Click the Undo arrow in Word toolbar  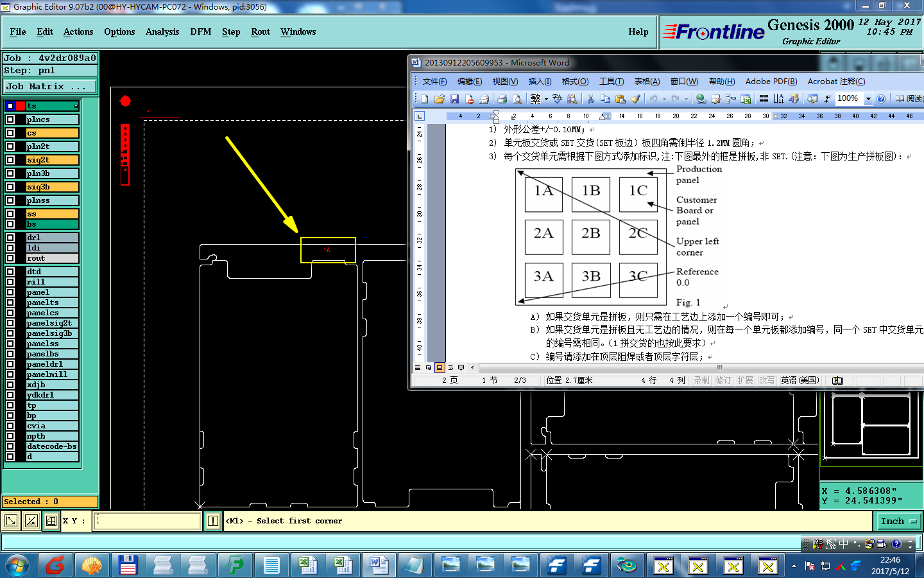click(653, 99)
